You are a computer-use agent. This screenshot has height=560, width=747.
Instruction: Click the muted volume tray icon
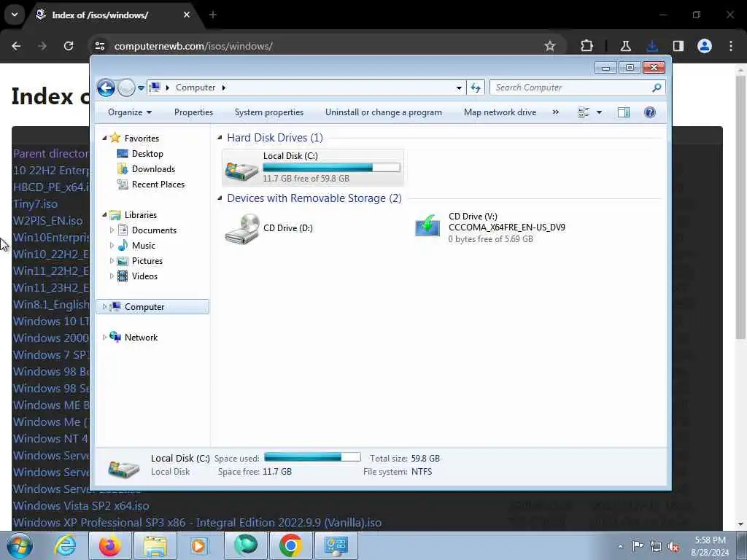coord(674,547)
